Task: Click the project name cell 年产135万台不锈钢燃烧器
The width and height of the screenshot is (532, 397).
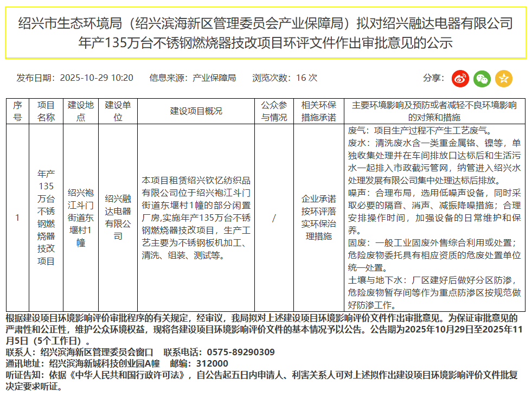Action: coord(46,217)
